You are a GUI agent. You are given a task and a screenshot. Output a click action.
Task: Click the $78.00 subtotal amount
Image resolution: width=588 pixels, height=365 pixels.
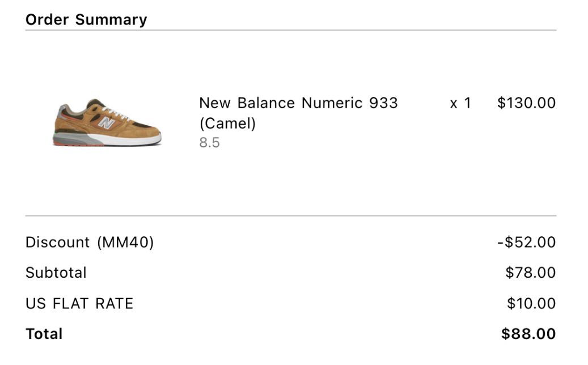(x=530, y=273)
